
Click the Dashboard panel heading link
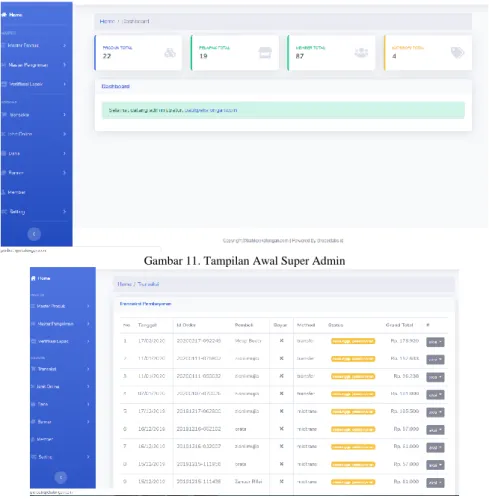point(115,86)
